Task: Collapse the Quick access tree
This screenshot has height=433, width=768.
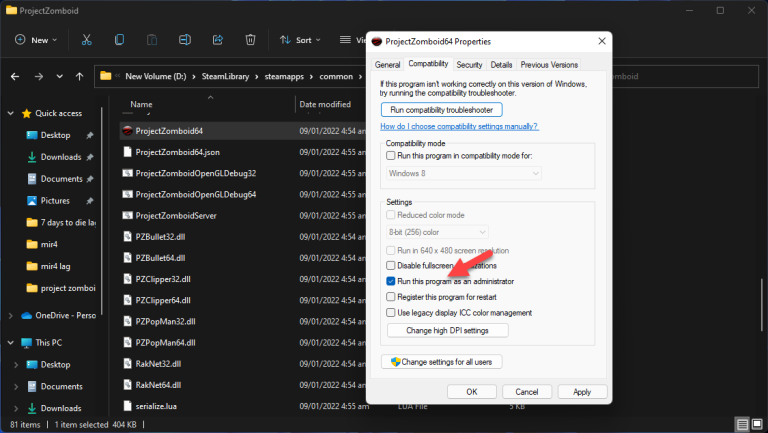Action: [x=11, y=113]
